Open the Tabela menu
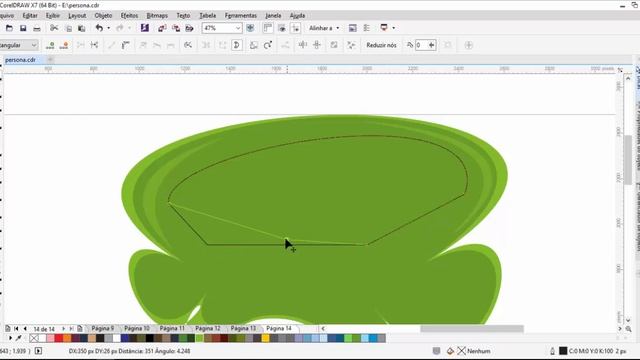This screenshot has width=640, height=360. pos(208,16)
